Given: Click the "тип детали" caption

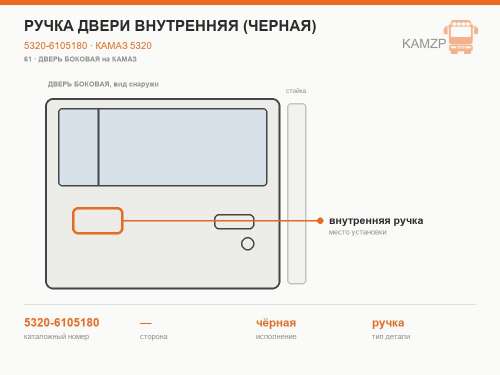Looking at the screenshot, I should 391,337.
